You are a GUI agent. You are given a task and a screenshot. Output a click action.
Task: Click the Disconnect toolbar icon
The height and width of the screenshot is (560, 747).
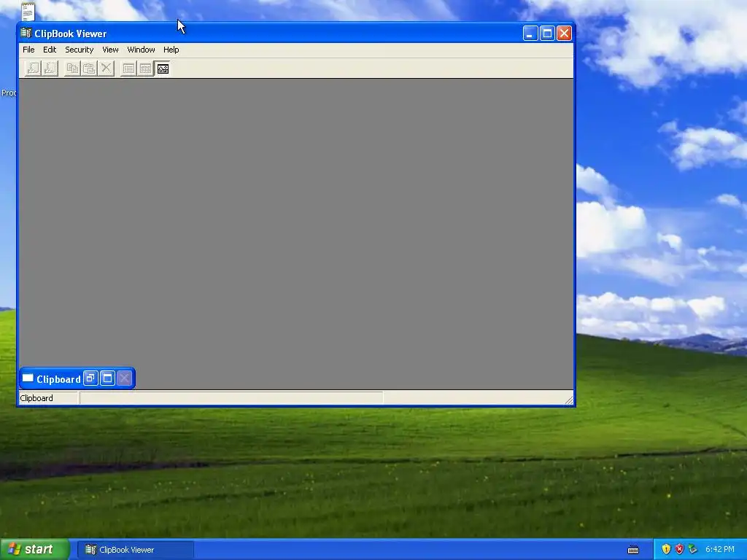click(50, 69)
